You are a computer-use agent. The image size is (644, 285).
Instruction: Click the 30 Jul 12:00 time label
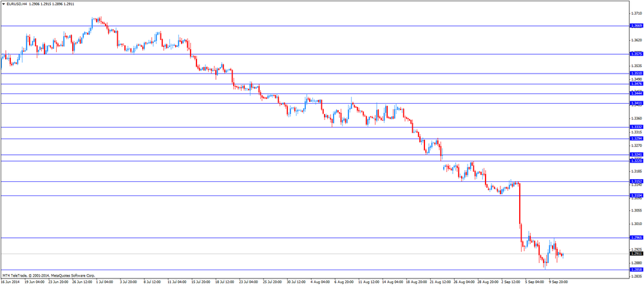[x=296, y=282]
